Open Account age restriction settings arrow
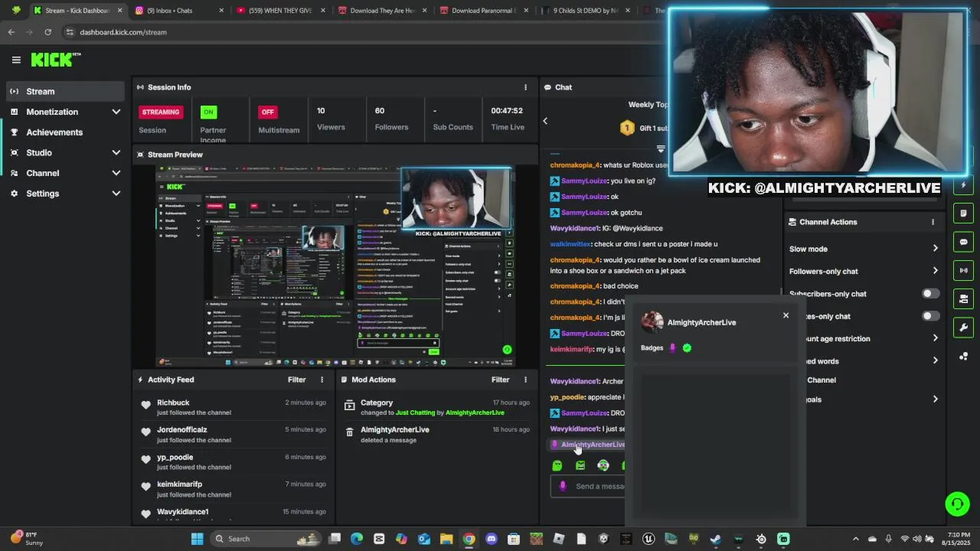980x551 pixels. 935,338
